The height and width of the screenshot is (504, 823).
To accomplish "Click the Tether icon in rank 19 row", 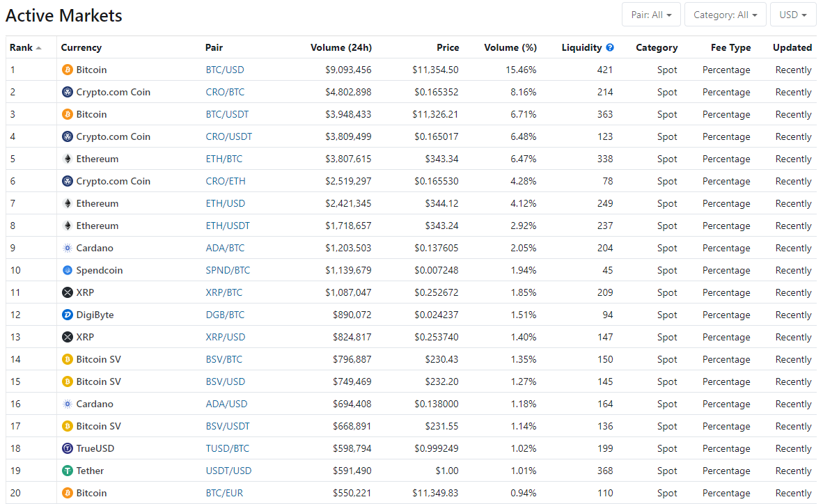I will [67, 471].
